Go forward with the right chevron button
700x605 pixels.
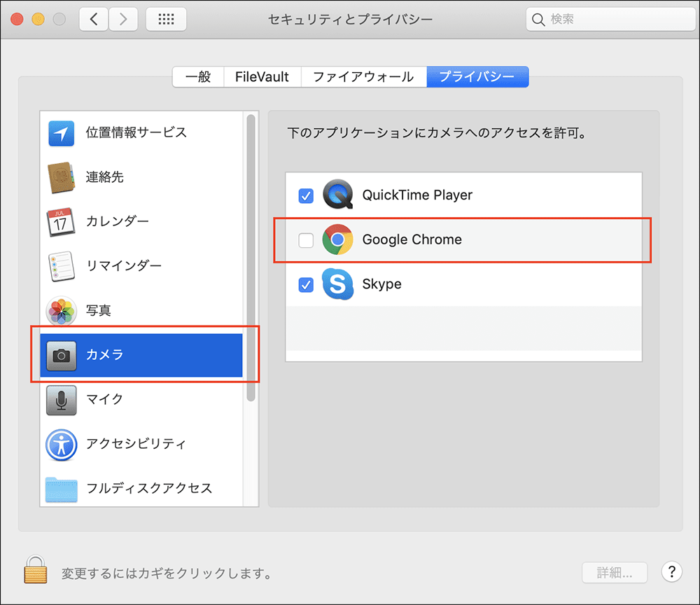(x=123, y=19)
